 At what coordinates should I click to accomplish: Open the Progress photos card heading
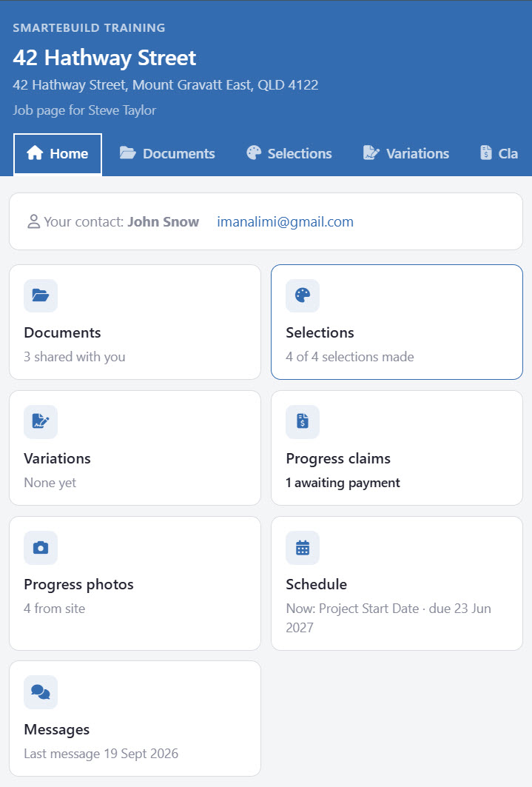(78, 585)
